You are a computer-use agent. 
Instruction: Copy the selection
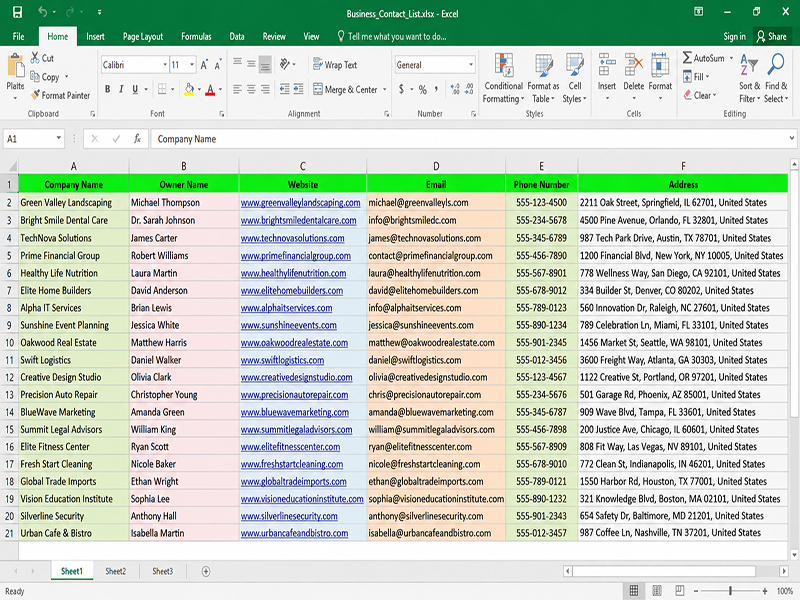[44, 77]
